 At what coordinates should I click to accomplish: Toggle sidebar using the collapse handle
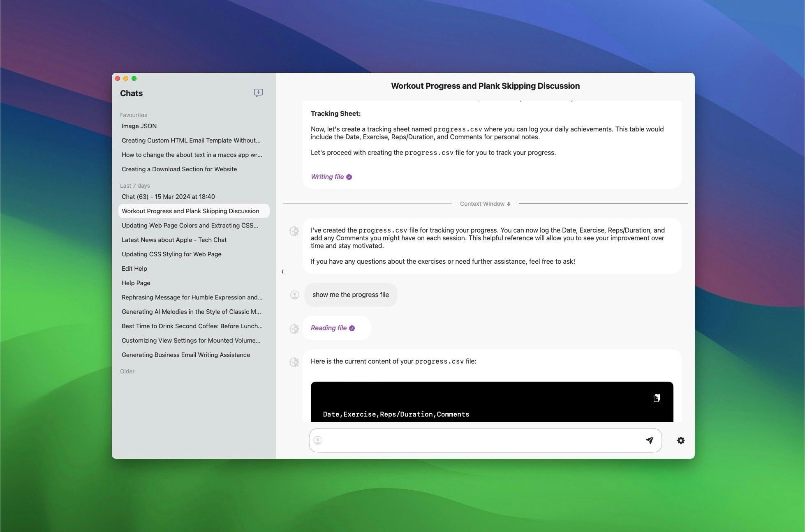coord(282,272)
